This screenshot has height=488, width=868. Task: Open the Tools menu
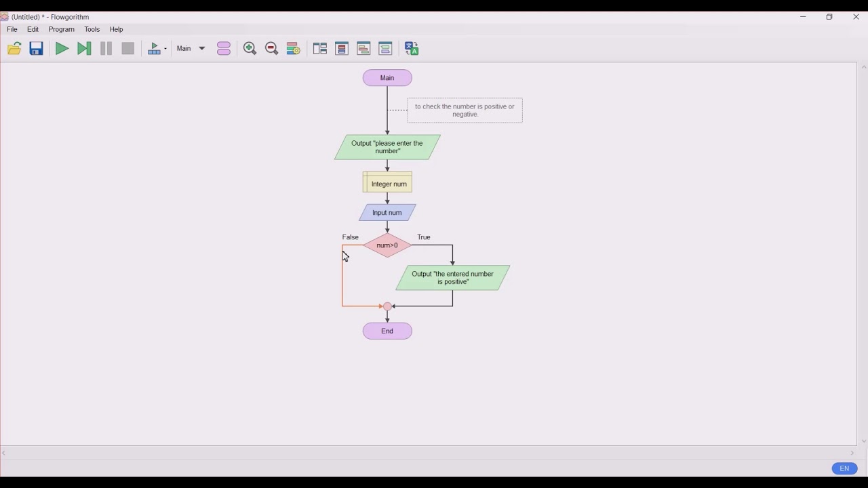pos(92,29)
